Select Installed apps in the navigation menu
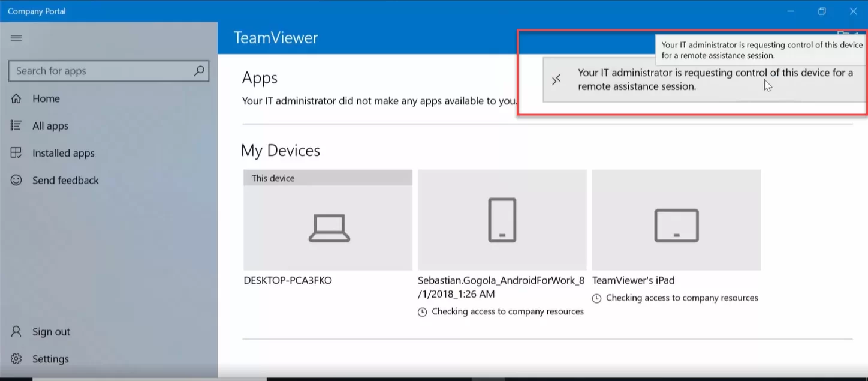The image size is (868, 381). point(63,153)
